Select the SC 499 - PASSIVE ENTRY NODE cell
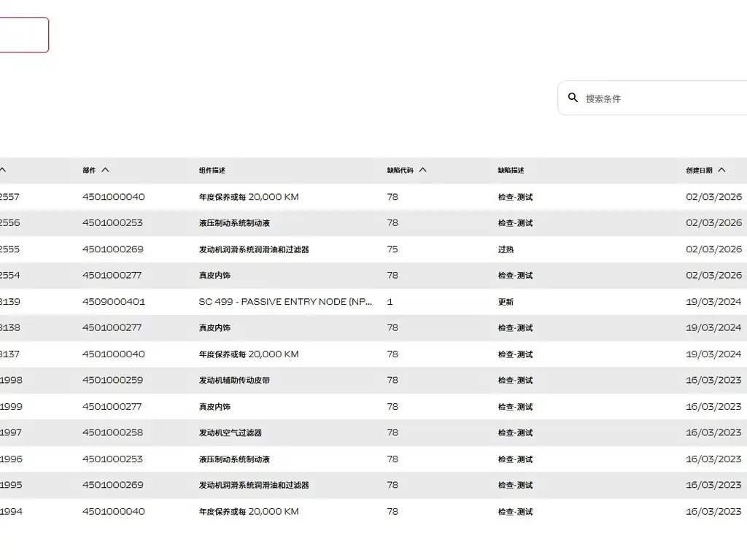 tap(285, 302)
